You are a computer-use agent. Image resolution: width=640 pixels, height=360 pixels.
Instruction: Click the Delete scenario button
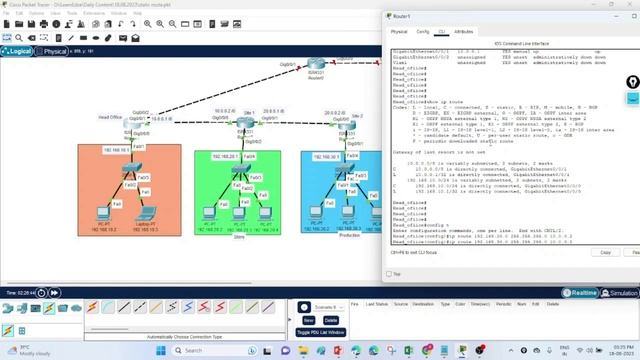[331, 320]
